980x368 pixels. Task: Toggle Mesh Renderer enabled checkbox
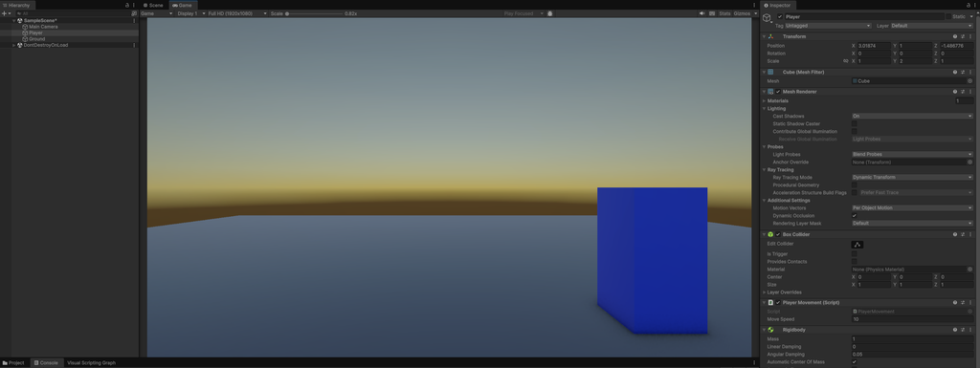[777, 92]
